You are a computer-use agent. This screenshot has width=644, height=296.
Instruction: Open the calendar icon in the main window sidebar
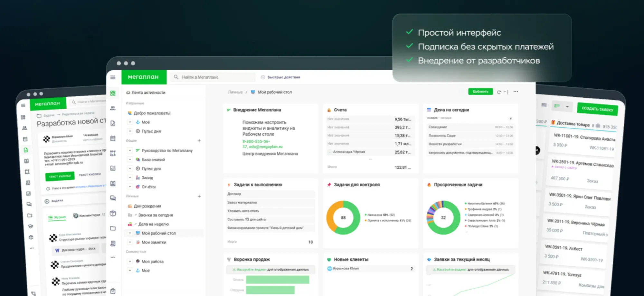point(113,138)
